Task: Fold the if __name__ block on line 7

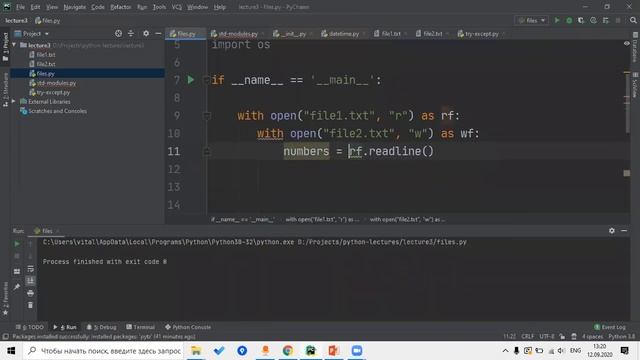Action: [207, 80]
